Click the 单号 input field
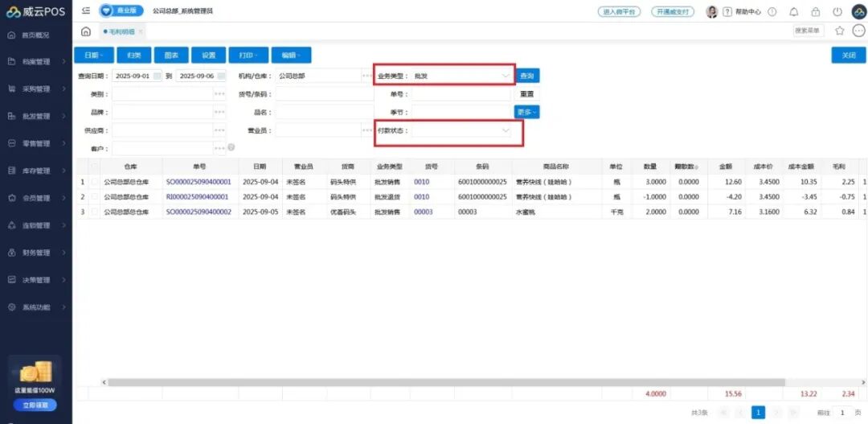This screenshot has height=424, width=868. coord(461,94)
